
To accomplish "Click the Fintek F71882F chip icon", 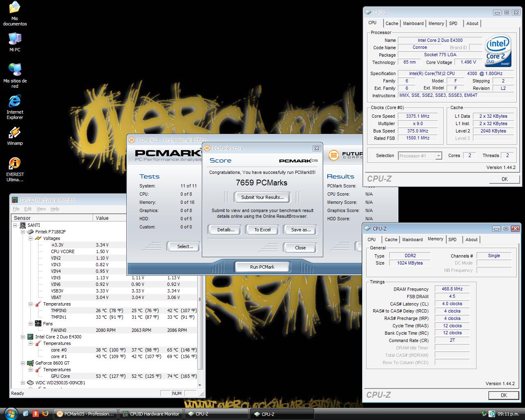I will 31,232.
